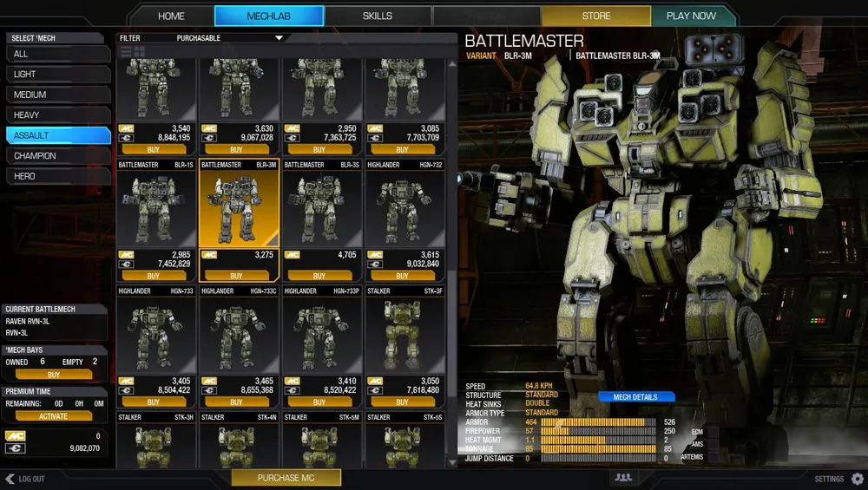Click the C-Bills icon beside 9,032,840
The image size is (868, 490).
(375, 265)
